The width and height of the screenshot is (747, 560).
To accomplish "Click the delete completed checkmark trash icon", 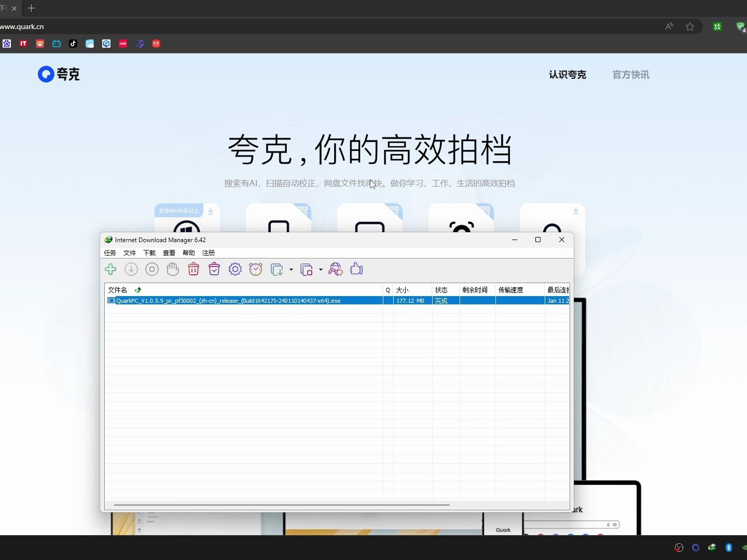I will pyautogui.click(x=214, y=269).
